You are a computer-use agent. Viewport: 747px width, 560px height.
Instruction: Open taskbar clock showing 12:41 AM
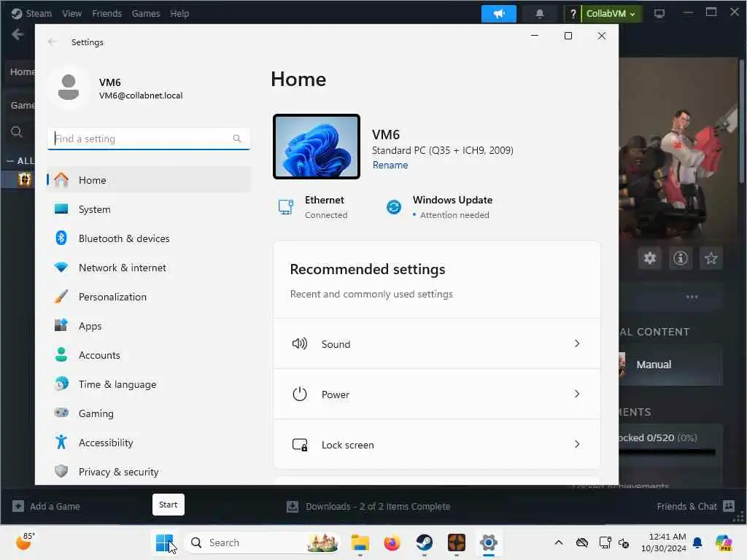pos(664,542)
